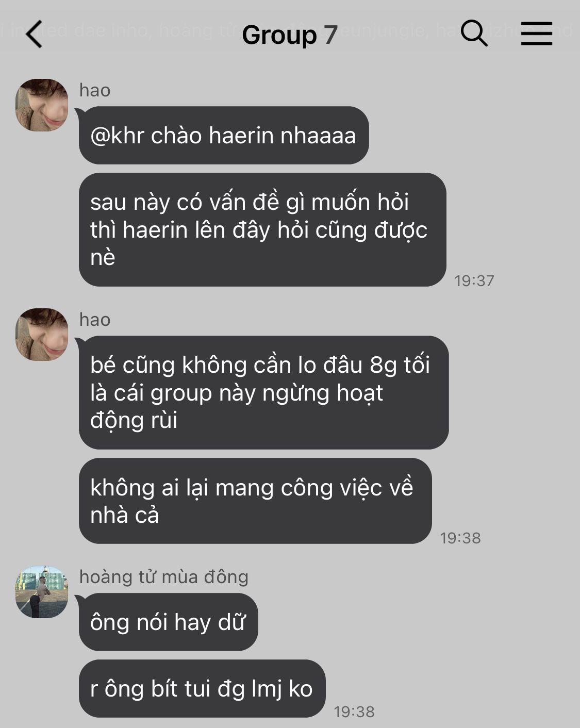
Task: Open the hamburger menu icon
Action: click(x=536, y=34)
